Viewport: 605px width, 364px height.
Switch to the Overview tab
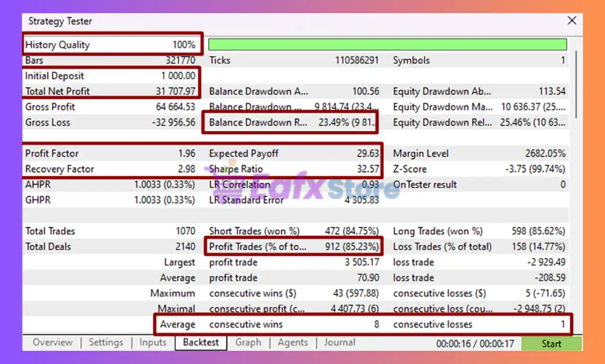(x=52, y=343)
